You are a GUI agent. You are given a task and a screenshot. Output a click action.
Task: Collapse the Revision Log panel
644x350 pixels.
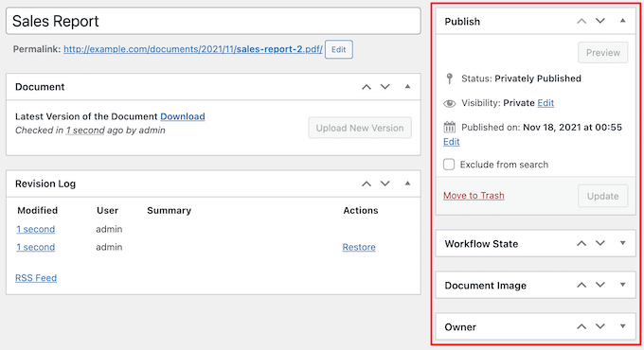407,184
